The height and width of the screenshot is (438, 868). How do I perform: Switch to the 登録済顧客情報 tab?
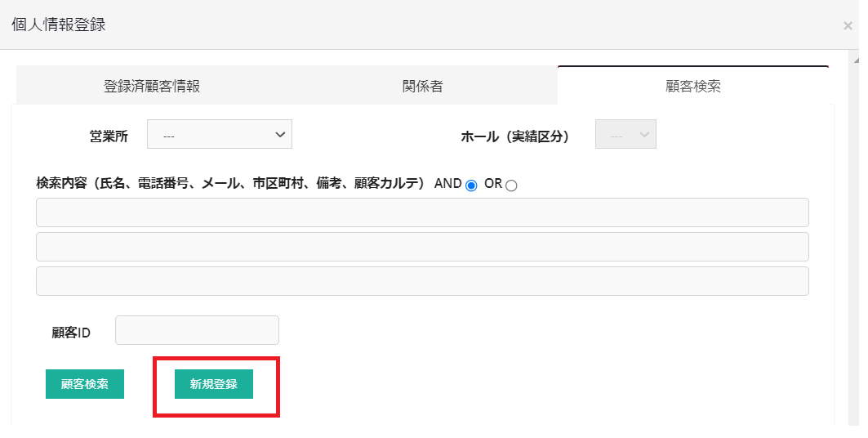point(152,87)
